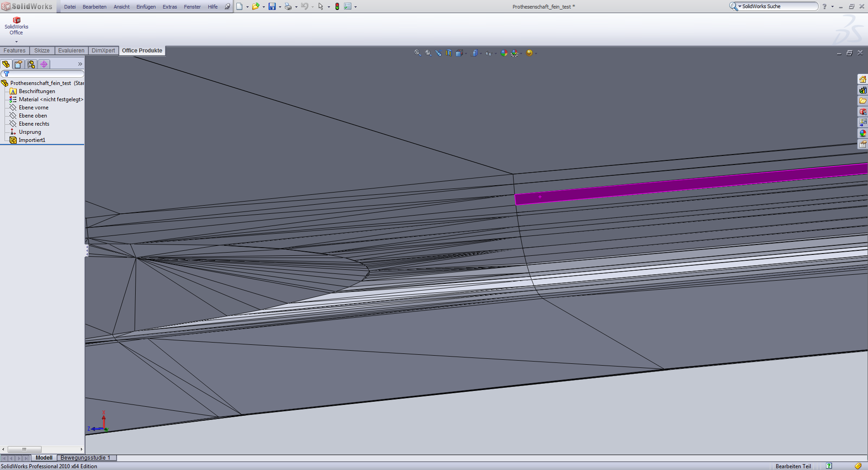868x470 pixels.
Task: Click the magenta highlighted face in the model
Action: click(x=678, y=185)
